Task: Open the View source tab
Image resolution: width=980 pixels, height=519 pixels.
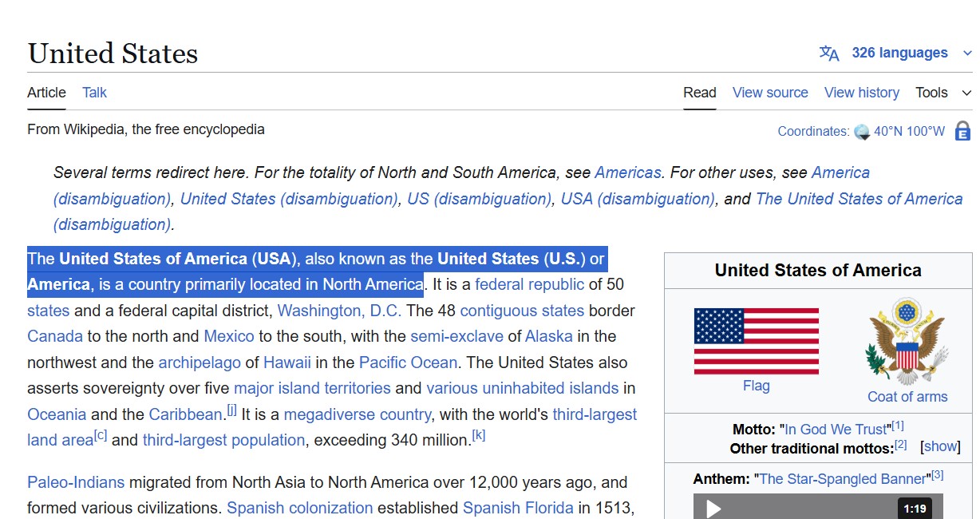Action: pyautogui.click(x=770, y=93)
